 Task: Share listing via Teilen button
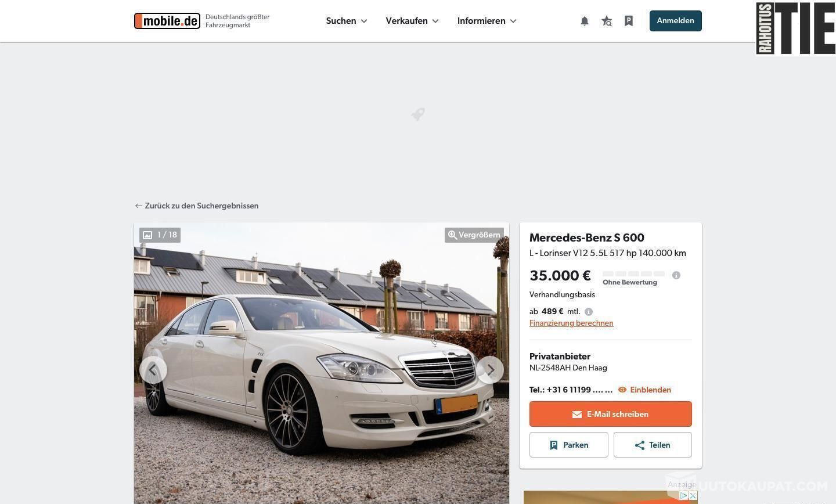click(653, 445)
